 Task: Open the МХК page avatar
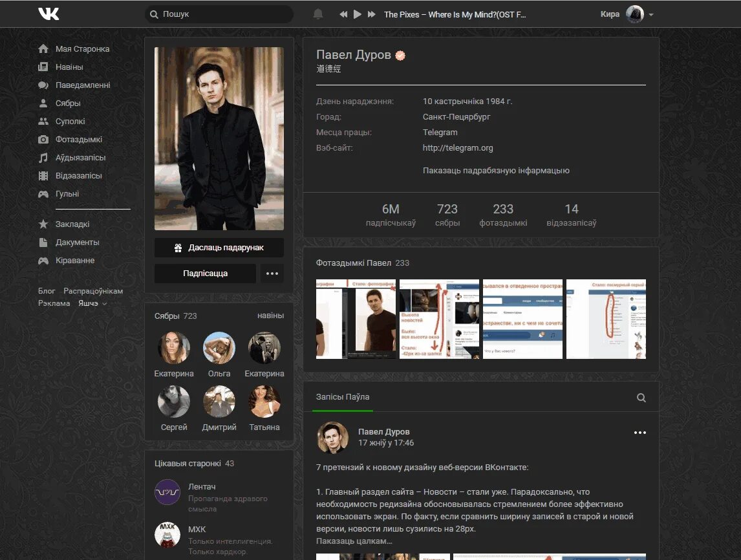click(x=167, y=535)
